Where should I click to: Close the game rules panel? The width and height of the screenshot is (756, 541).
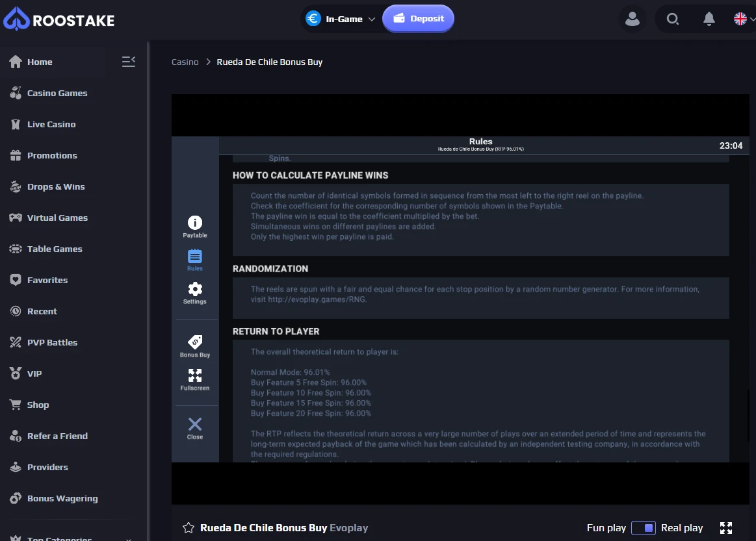(x=195, y=428)
